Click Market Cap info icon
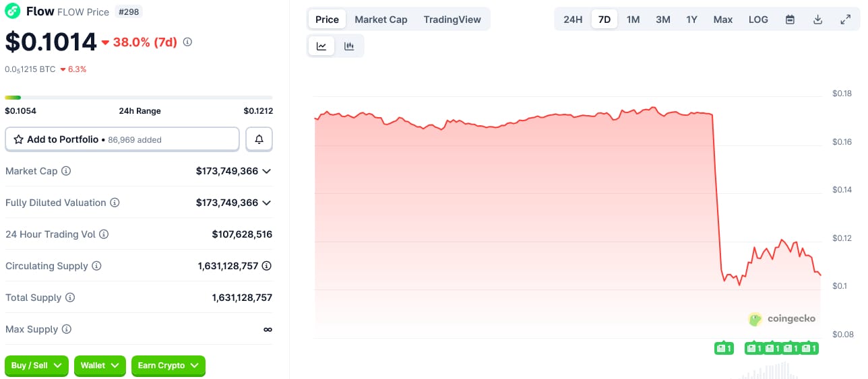868x379 pixels. coord(66,171)
